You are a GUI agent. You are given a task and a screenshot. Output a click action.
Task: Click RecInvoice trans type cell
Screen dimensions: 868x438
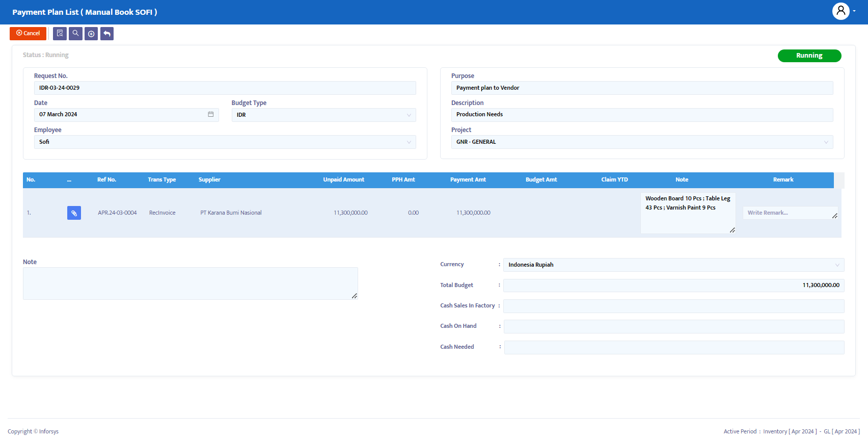(x=162, y=213)
